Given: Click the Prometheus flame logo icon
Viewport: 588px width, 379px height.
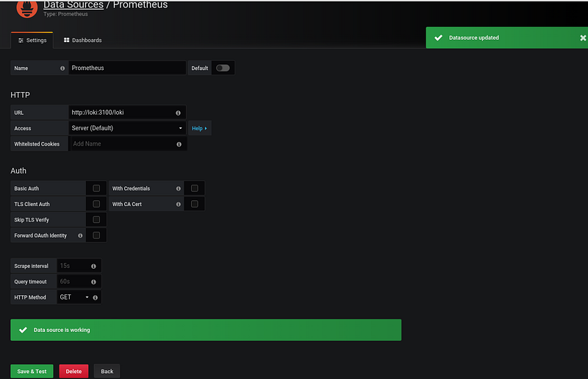Looking at the screenshot, I should click(x=26, y=8).
